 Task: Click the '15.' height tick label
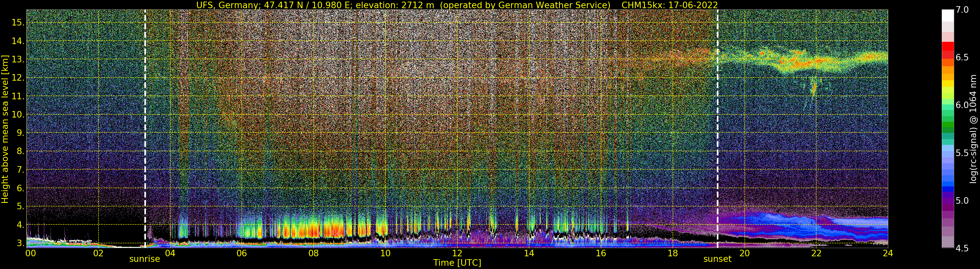[x=18, y=23]
